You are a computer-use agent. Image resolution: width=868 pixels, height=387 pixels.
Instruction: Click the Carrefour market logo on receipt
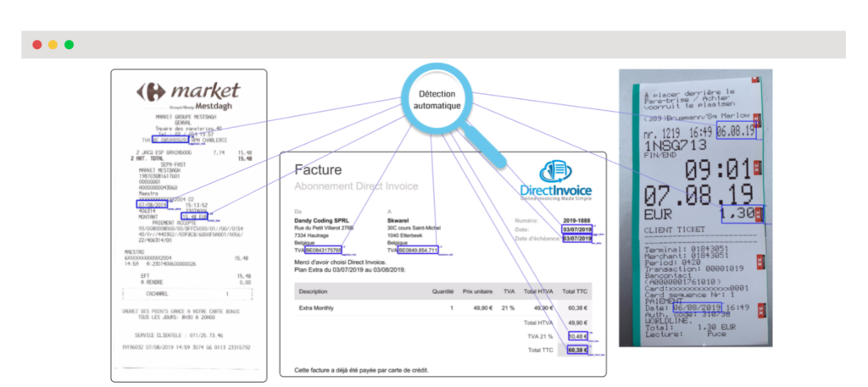[x=188, y=91]
